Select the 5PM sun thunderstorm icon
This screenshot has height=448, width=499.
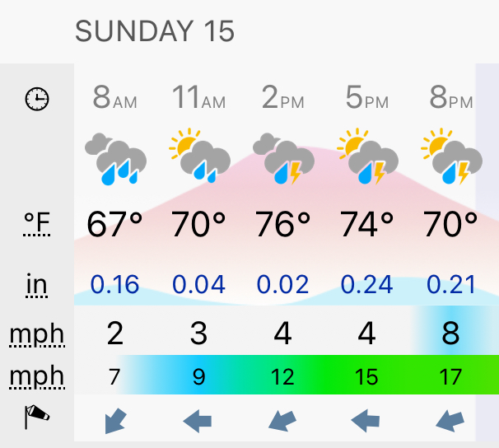coord(367,156)
